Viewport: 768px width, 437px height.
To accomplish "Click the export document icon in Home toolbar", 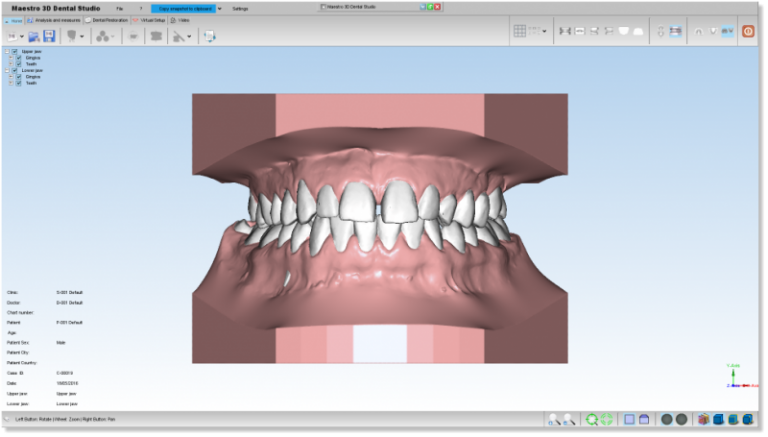I will pos(210,36).
